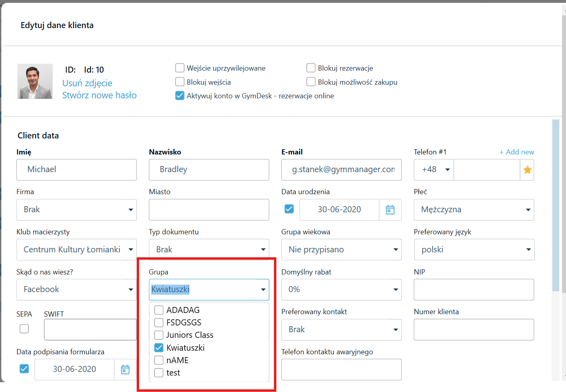Click the client profile photo

coord(35,81)
